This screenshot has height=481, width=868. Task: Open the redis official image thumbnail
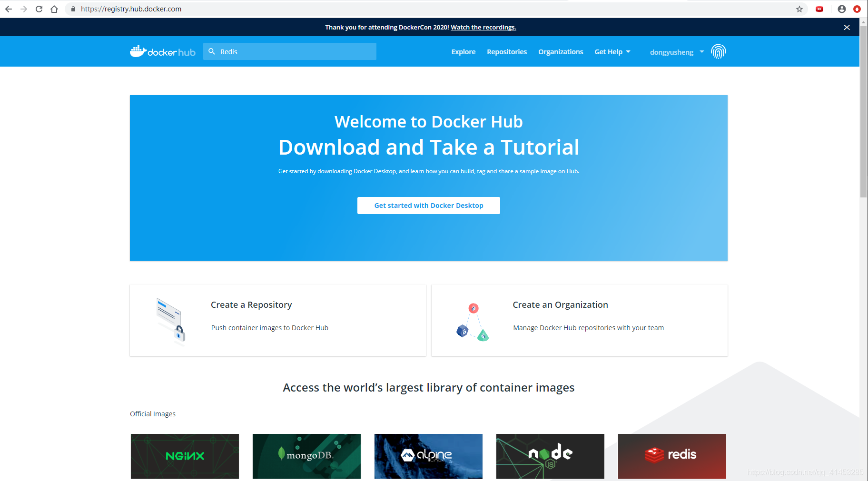click(x=672, y=456)
